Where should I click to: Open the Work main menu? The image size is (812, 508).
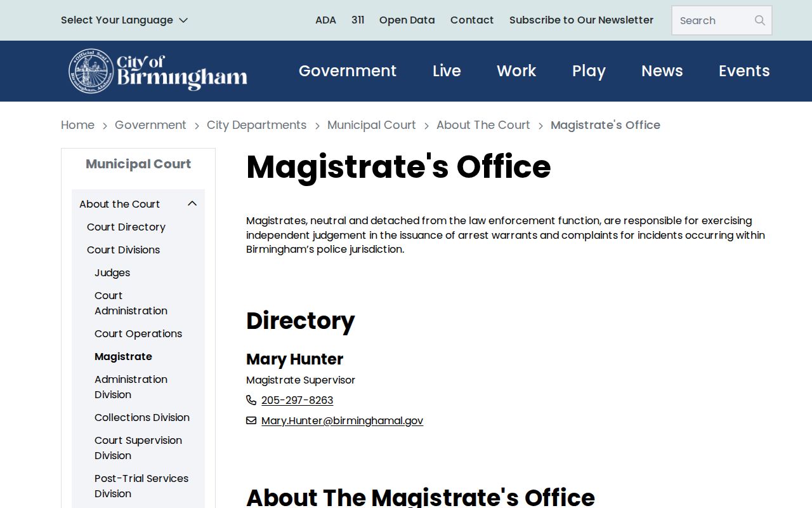tap(516, 70)
